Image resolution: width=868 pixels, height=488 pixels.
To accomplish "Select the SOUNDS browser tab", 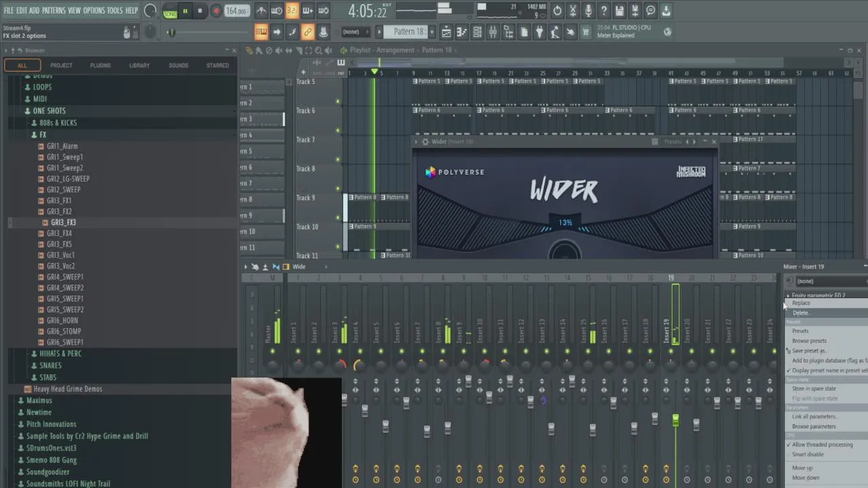I will coord(178,65).
